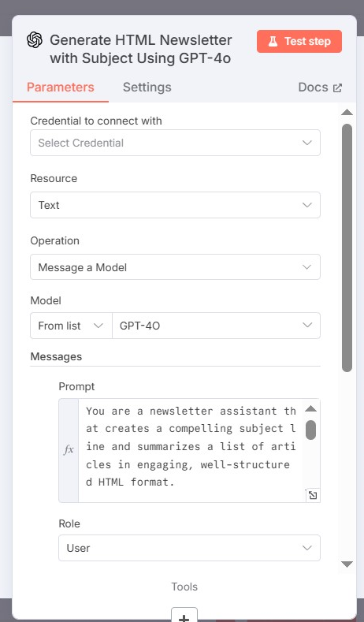This screenshot has height=622, width=364.
Task: Click the flask icon on Test step
Action: click(x=273, y=41)
